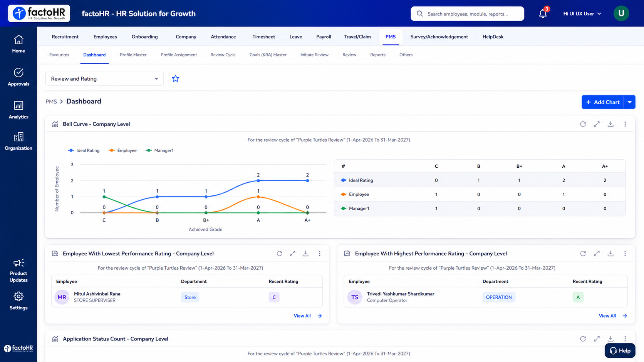Screen dimensions: 644x362
Task: Open the HelpDesk module tab
Action: (493, 37)
